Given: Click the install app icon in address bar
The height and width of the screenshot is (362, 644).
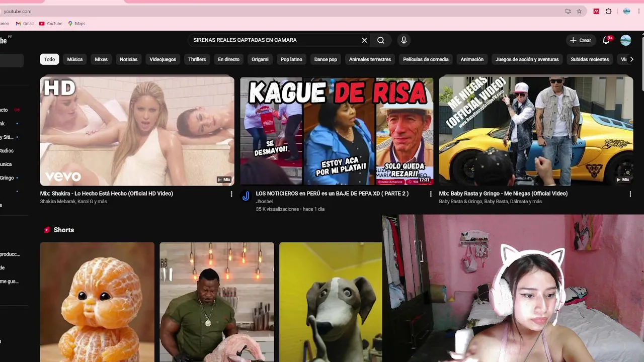Looking at the screenshot, I should pyautogui.click(x=568, y=11).
